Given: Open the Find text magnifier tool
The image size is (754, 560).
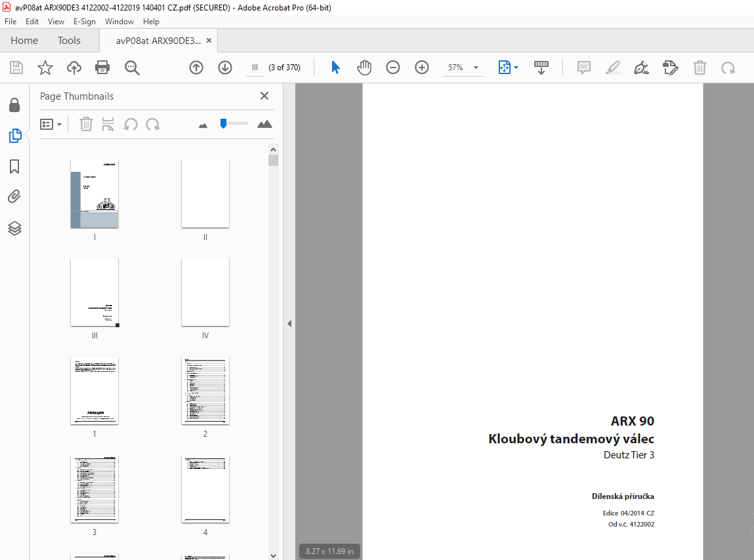Looking at the screenshot, I should [132, 68].
